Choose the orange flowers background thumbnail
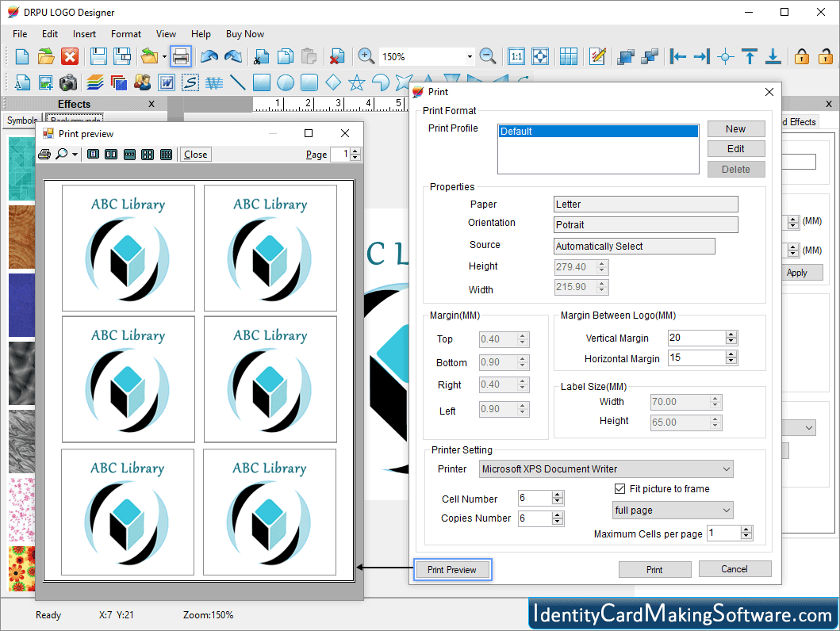This screenshot has height=631, width=840. [21, 568]
